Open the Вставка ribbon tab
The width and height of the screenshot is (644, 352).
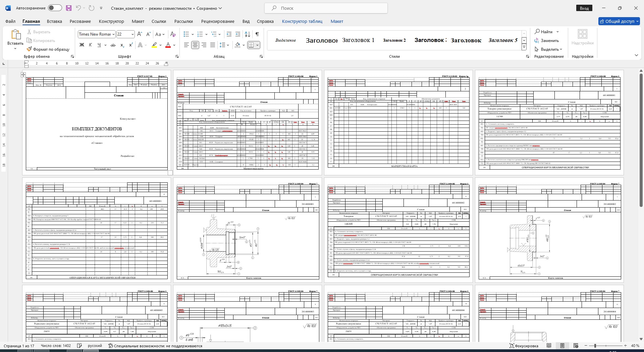tap(54, 21)
